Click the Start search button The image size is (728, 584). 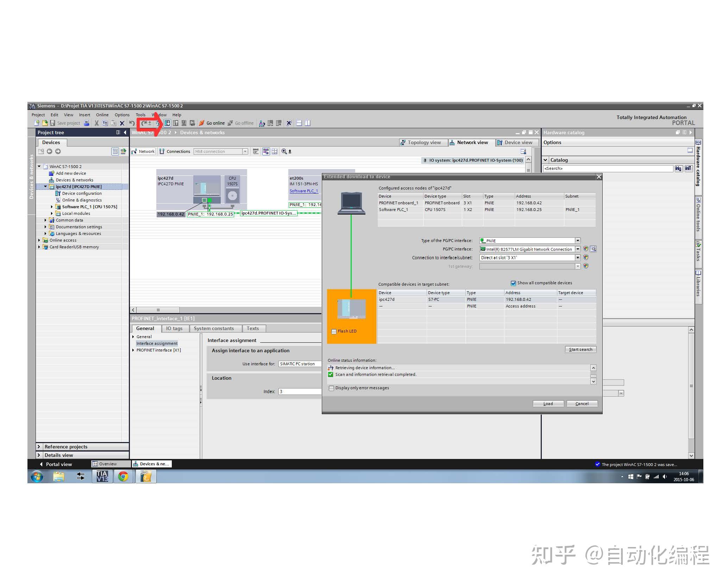pos(580,349)
